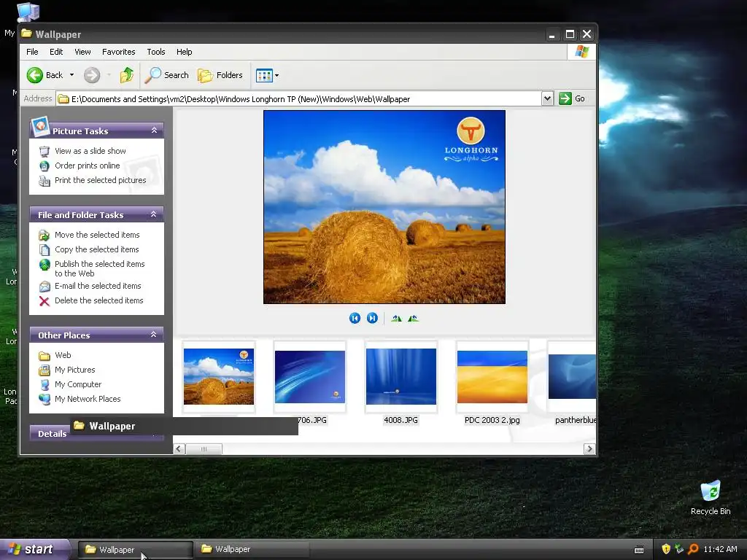Select the 4008.JPG thumbnail
Viewport: 747px width, 560px height.
click(x=401, y=376)
